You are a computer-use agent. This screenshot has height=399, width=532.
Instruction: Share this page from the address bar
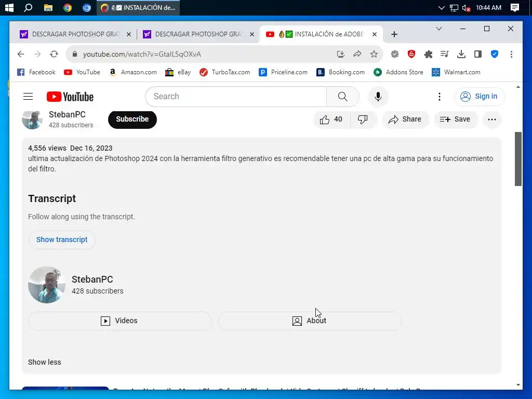[x=357, y=54]
